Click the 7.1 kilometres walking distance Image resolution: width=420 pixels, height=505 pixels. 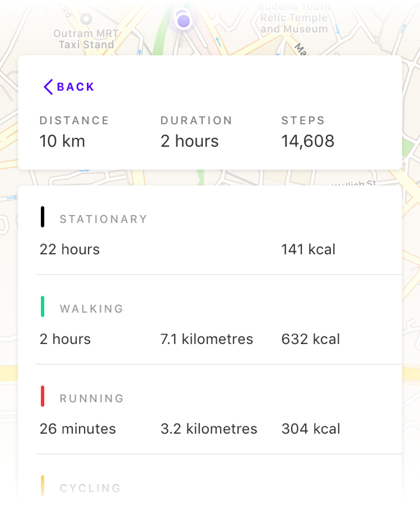tap(207, 339)
